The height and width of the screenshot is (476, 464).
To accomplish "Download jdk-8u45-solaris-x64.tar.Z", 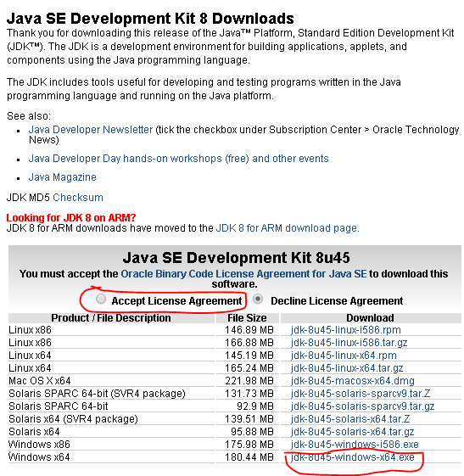I will (x=350, y=419).
